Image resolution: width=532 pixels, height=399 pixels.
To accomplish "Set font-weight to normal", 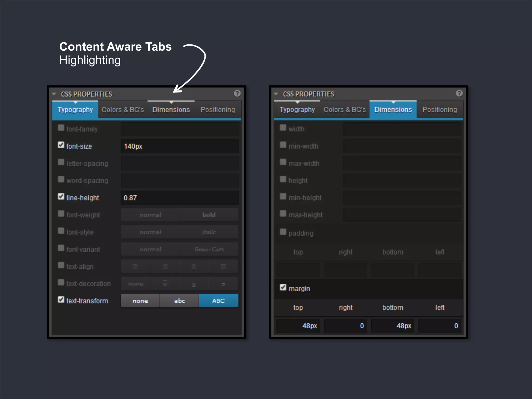I will (150, 215).
